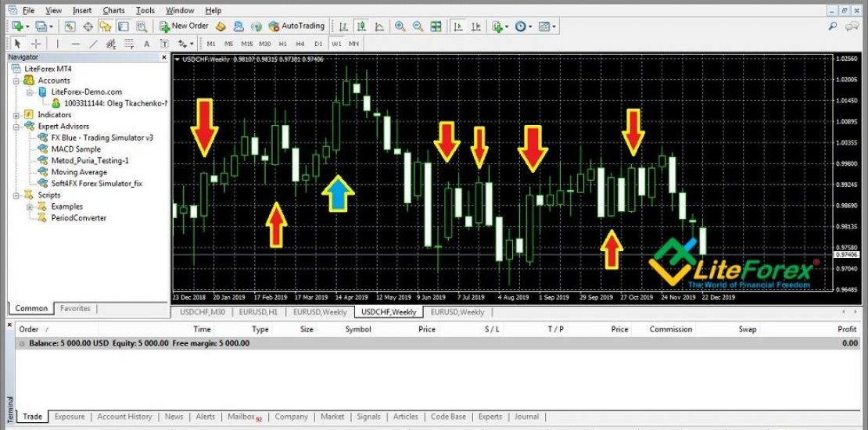Viewport: 868px width, 430px height.
Task: Open the Charts menu
Action: click(x=113, y=10)
